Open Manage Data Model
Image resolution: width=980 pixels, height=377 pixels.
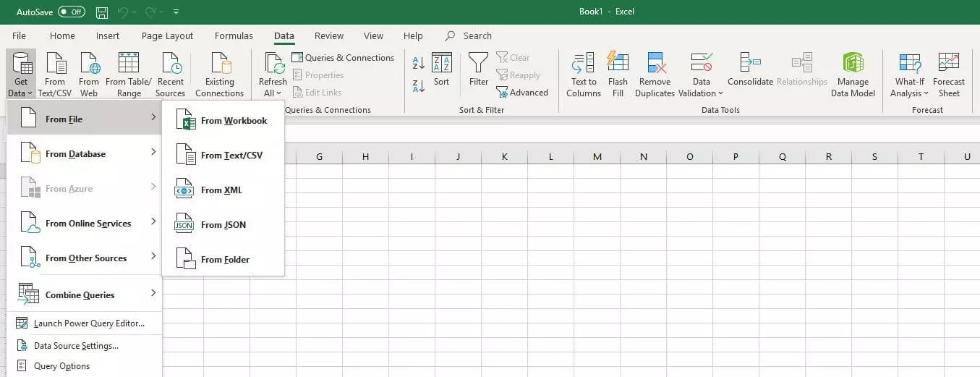pos(853,63)
